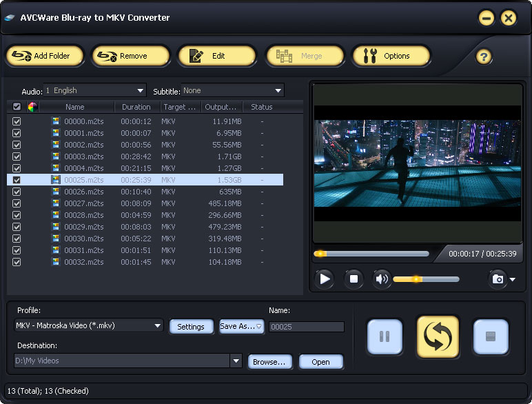The image size is (532, 404).
Task: Expand the snapshot options arrow
Action: (513, 279)
